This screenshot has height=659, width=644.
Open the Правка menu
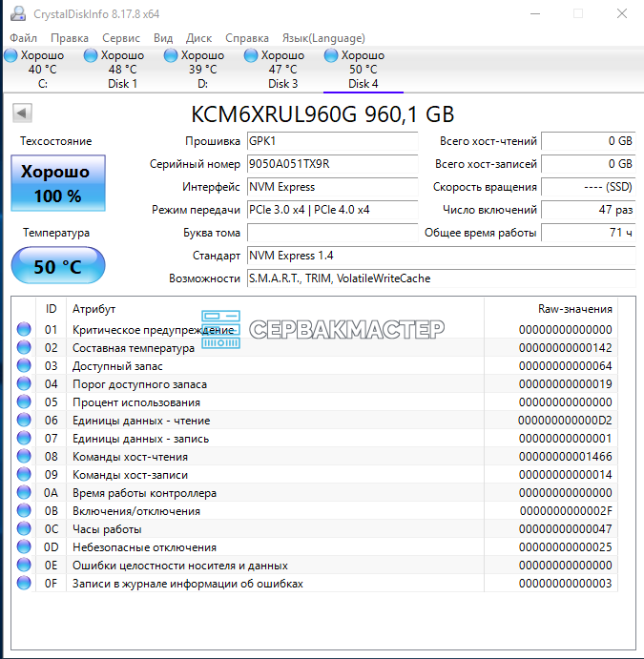[x=70, y=38]
